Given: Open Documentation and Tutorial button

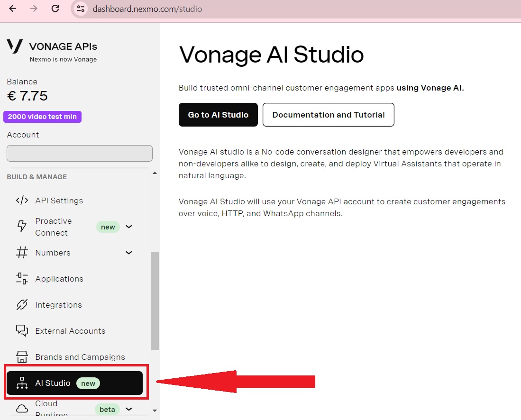Looking at the screenshot, I should [328, 115].
